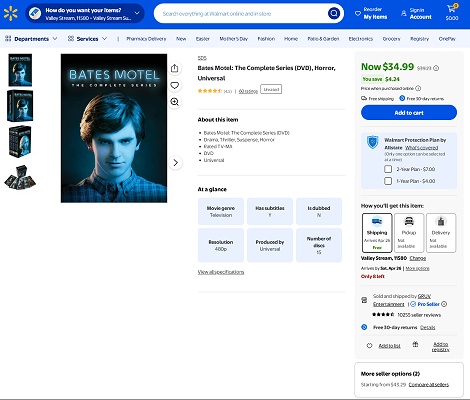This screenshot has height=400, width=470.
Task: Click the Add to cart button
Action: point(409,113)
